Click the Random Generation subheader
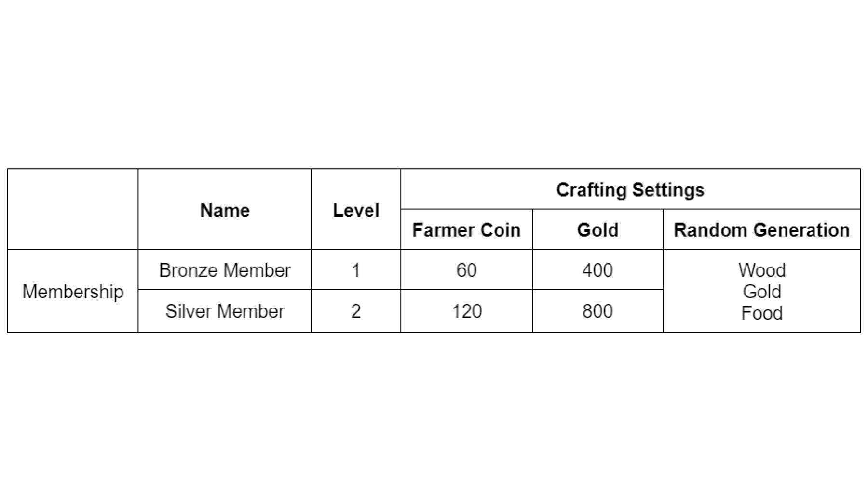 coord(761,230)
